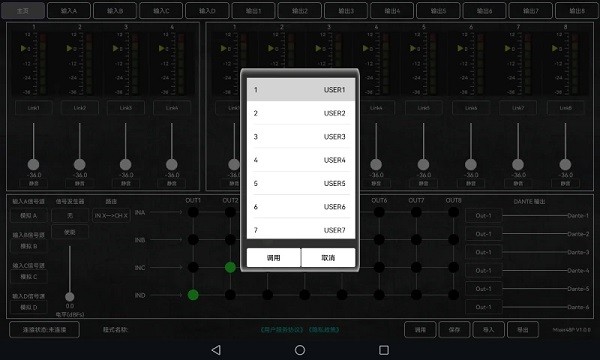Select preset 6 USER6 in the dialog

(301, 207)
